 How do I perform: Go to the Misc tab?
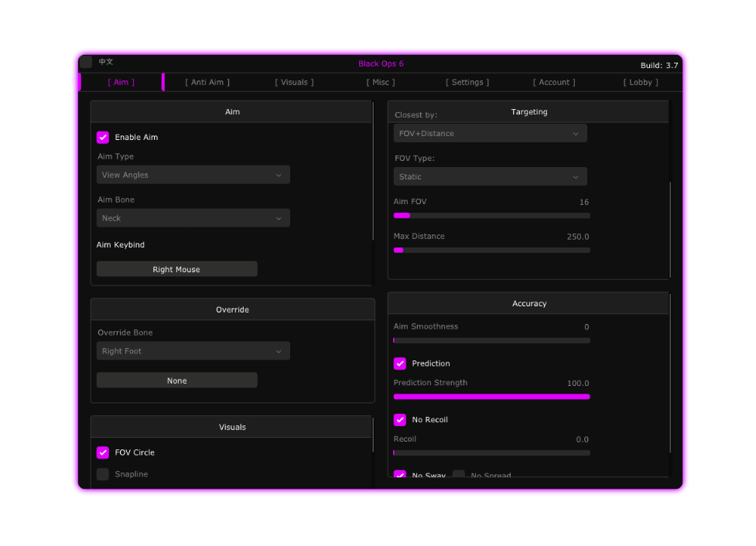pos(381,82)
